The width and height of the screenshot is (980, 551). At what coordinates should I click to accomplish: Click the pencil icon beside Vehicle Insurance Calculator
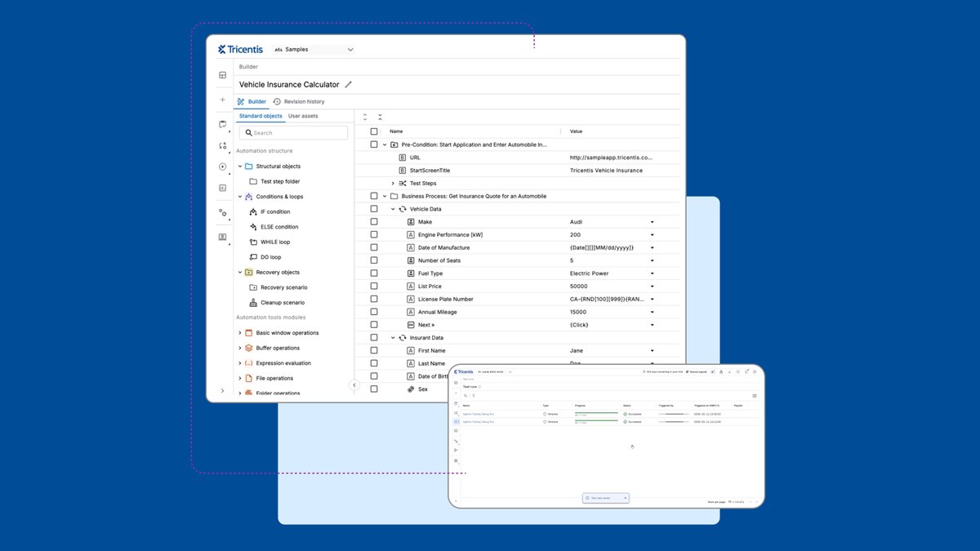coord(349,84)
